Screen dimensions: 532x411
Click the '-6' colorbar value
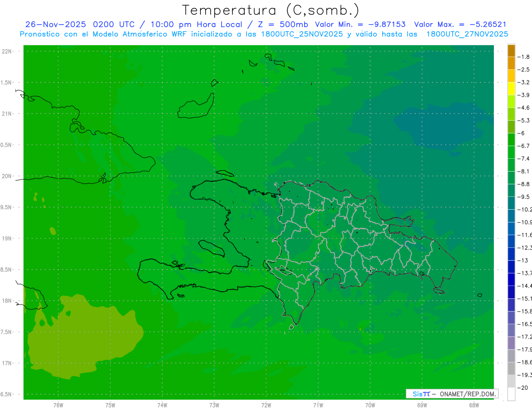[521, 133]
